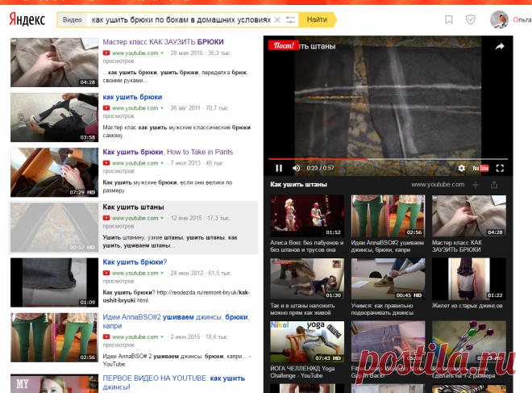Click the 0:23 / 0:57 time display
The width and height of the screenshot is (532, 393).
pos(320,168)
